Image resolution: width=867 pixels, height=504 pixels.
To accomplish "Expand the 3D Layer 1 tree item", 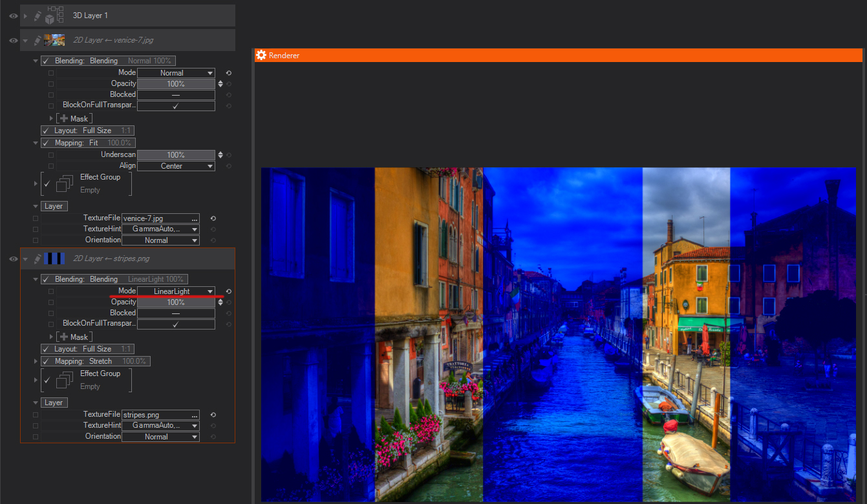I will (26, 16).
